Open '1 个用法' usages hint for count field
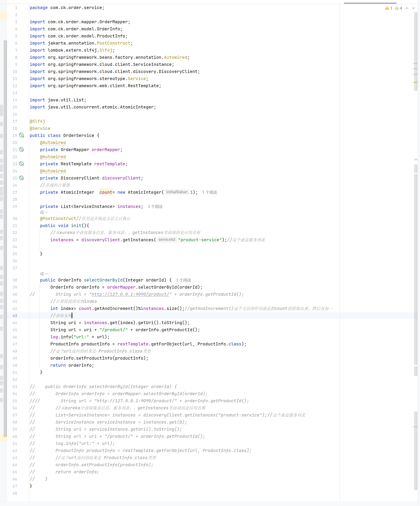Image resolution: width=420 pixels, height=506 pixels. pos(210,192)
